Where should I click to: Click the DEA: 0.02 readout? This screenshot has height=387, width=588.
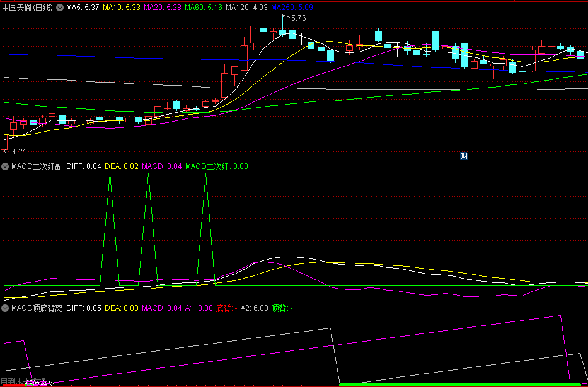coord(122,166)
